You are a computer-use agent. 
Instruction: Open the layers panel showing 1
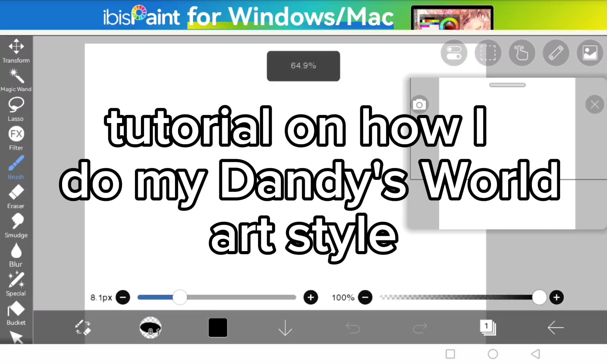pos(488,328)
